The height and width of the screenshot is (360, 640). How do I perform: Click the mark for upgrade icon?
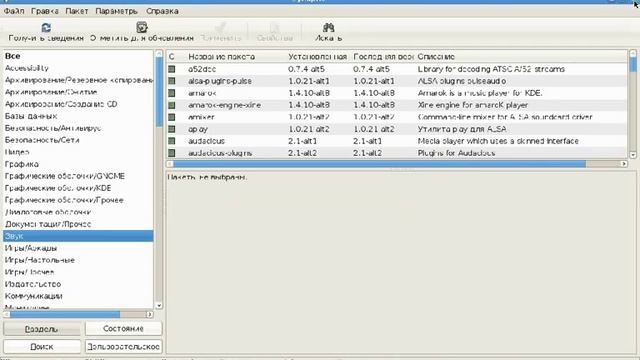click(142, 27)
